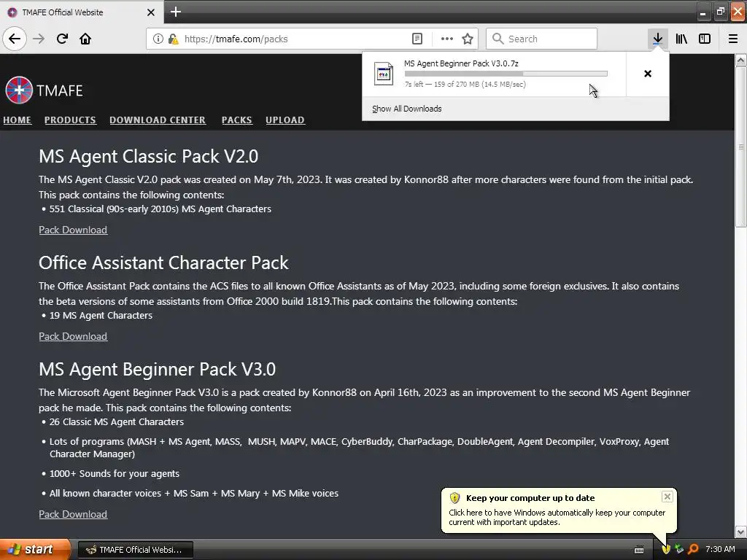Reload the current page

tap(62, 39)
